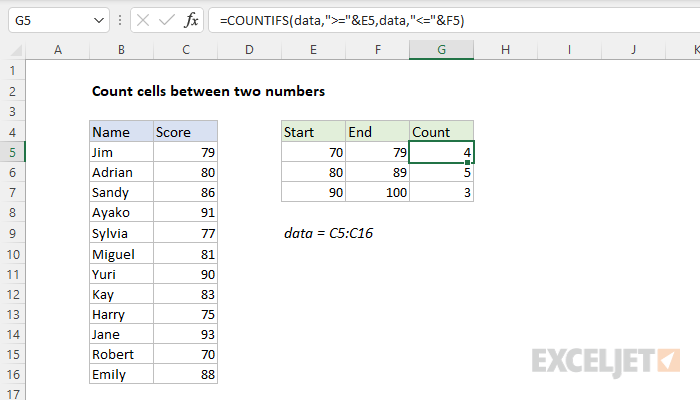Click the 'Start' header cell

(x=313, y=132)
